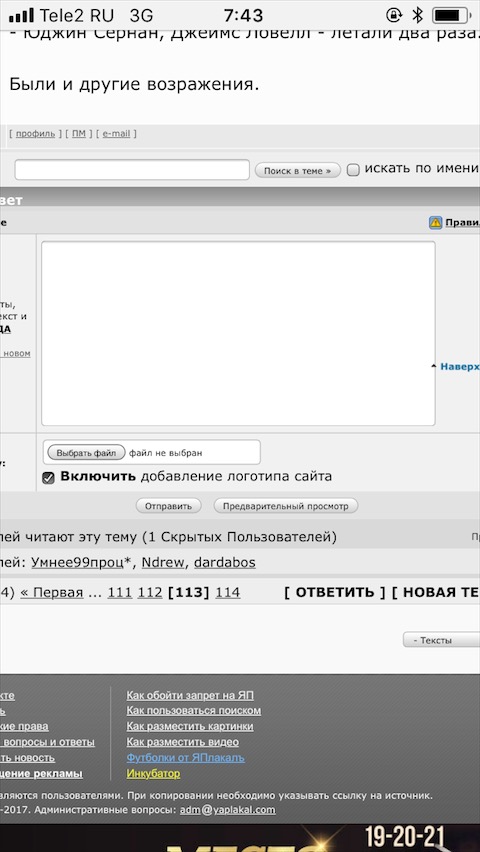Click the Наверх back-to-top link

pos(460,367)
